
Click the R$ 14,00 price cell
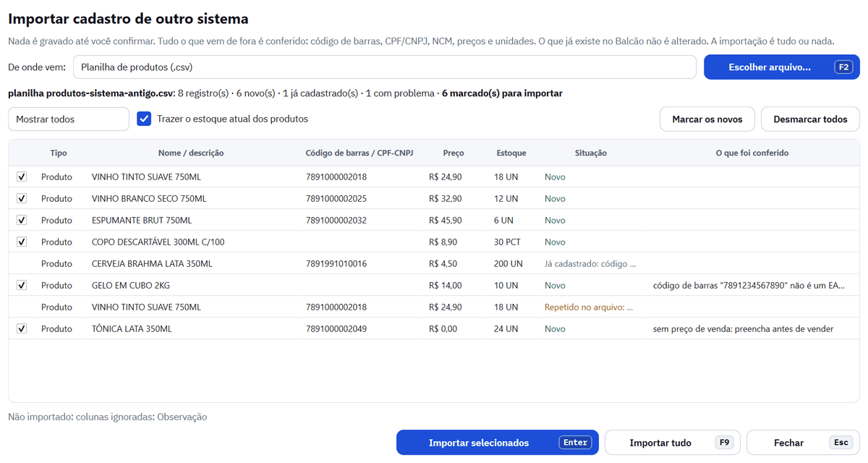point(445,285)
